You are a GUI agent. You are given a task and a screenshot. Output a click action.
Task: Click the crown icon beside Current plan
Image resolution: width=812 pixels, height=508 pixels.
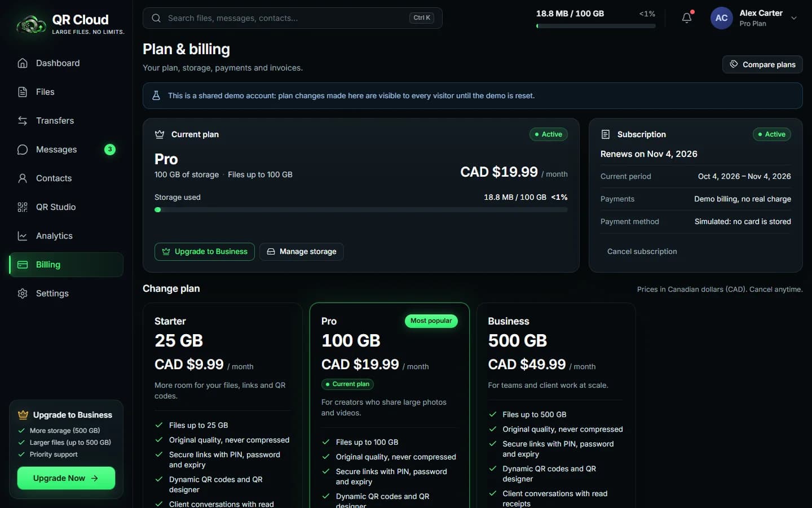pos(160,134)
